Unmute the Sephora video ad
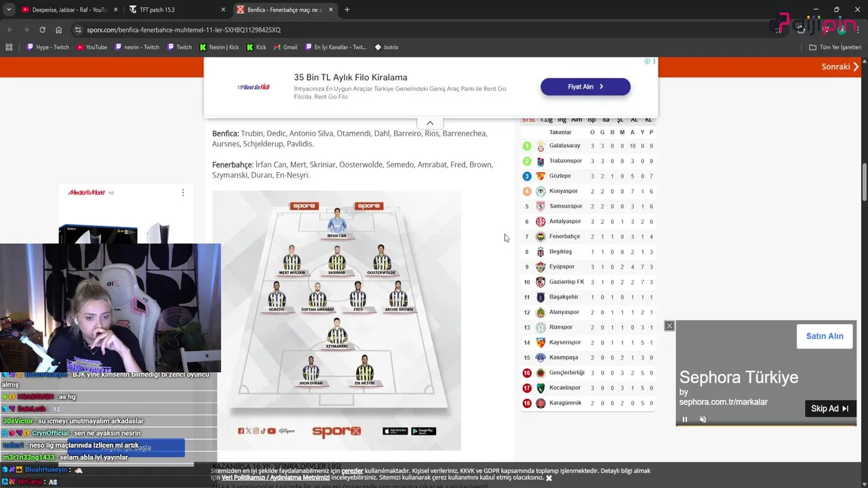 703,420
